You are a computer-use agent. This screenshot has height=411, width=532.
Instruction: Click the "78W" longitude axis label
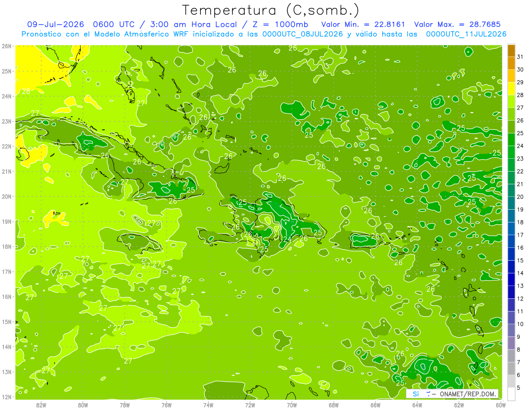(125, 405)
